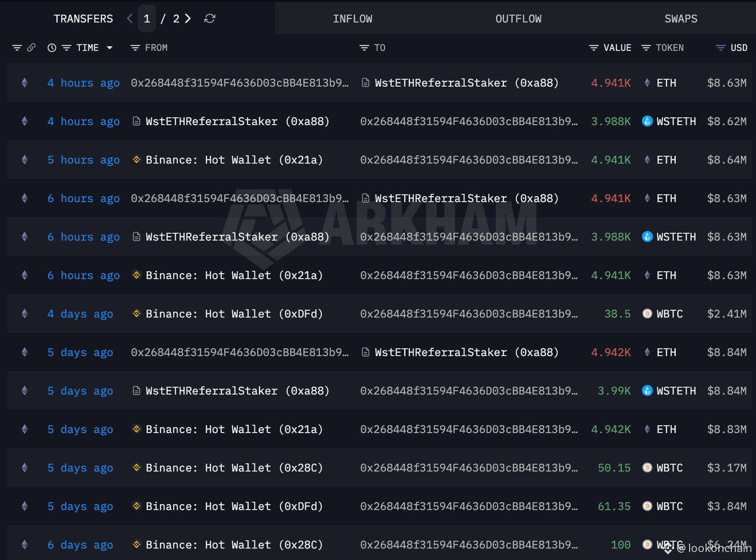Screen dimensions: 756x560
Task: Click the WBTC token icon in the $3.17M row
Action: [x=647, y=468]
